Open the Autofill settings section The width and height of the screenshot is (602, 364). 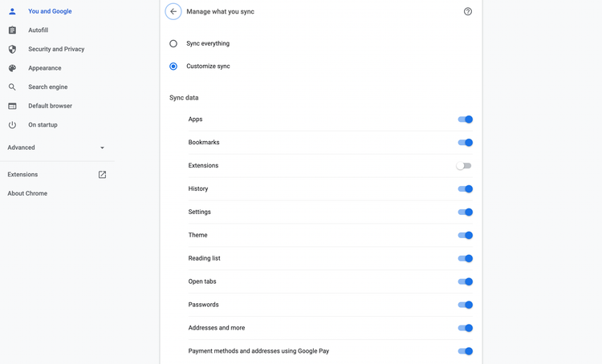tap(38, 30)
